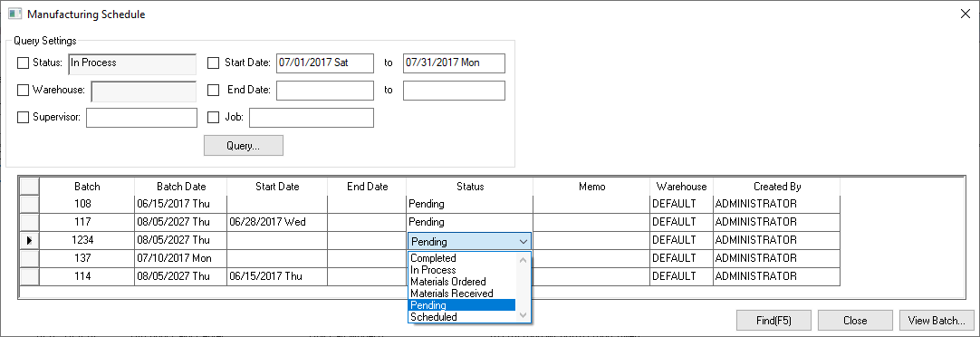
Task: Click the Batch column header
Action: coord(87,187)
